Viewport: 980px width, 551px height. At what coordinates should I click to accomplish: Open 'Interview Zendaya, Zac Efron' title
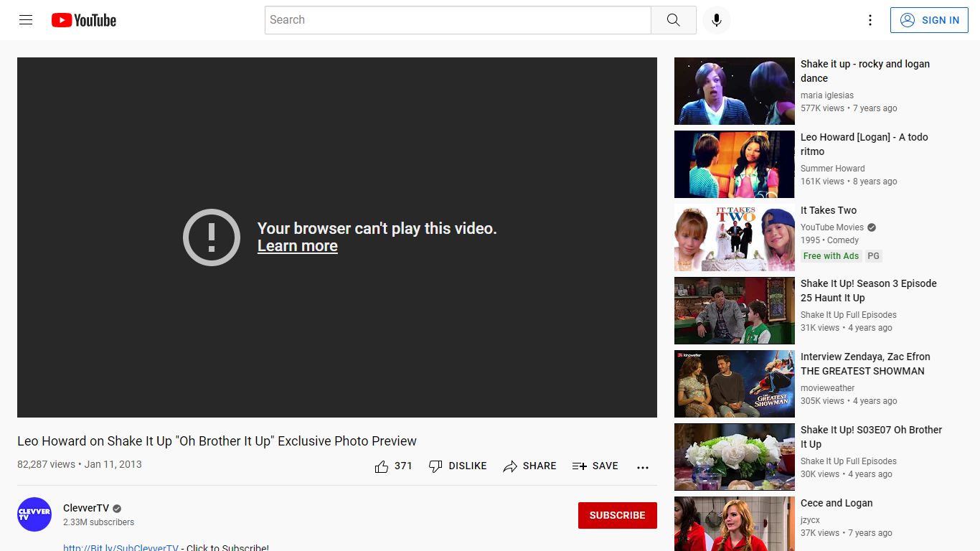[865, 364]
